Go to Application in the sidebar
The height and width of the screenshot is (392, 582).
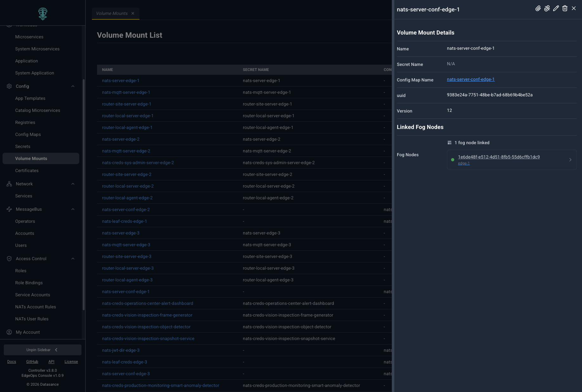[x=27, y=61]
